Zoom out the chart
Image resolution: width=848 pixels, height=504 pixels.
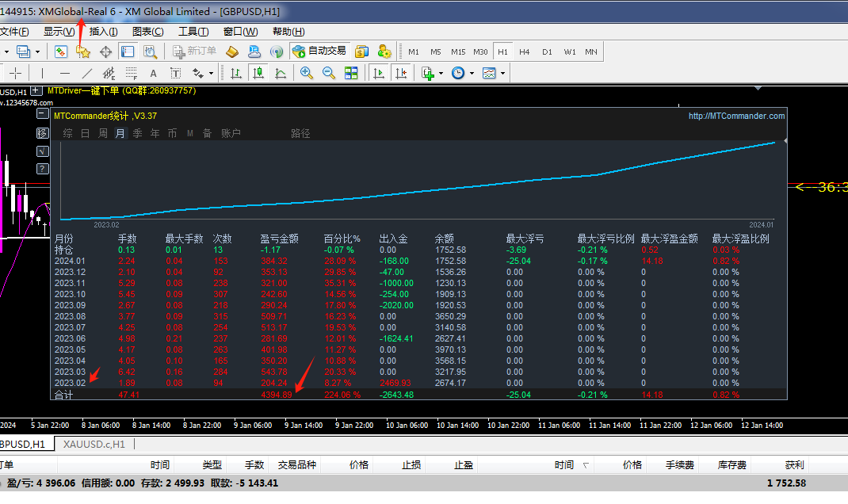[328, 73]
